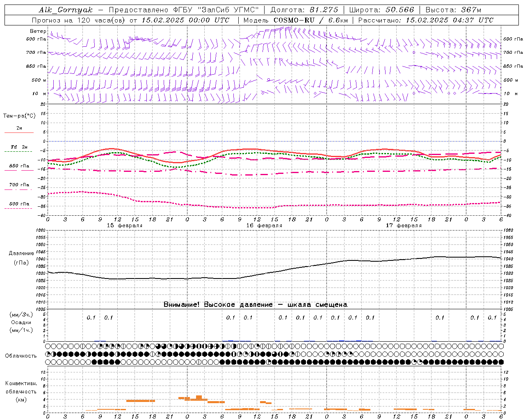Select the (мм/3ч.) unit label
This screenshot has height=420, width=525.
pos(21,315)
